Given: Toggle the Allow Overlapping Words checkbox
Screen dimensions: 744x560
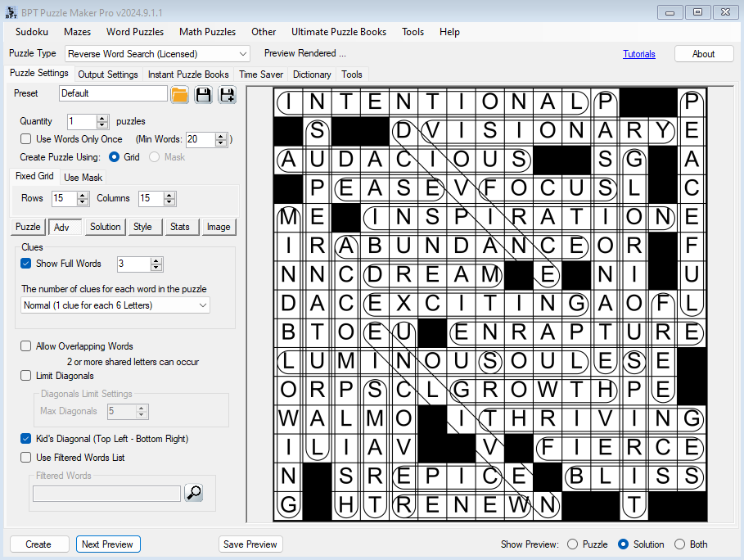Looking at the screenshot, I should click(x=26, y=346).
